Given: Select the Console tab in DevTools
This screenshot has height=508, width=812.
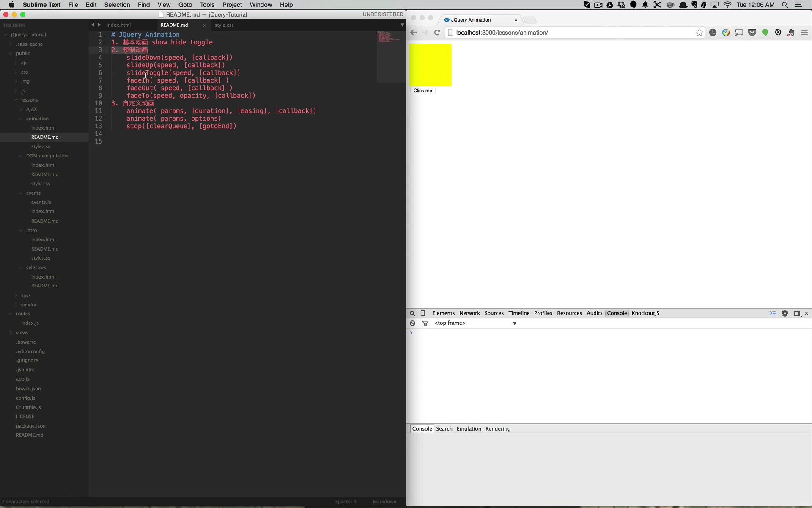Looking at the screenshot, I should click(x=617, y=312).
